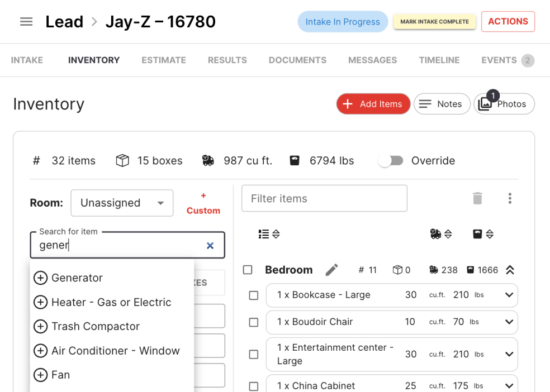Focus the Filter items field
Screen dimensions: 550x392
tap(324, 199)
